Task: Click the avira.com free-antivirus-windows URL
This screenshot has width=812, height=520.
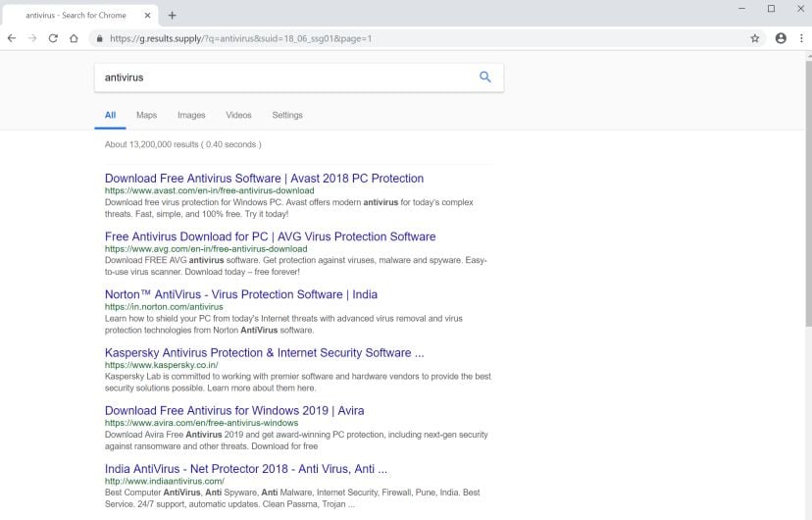Action: pyautogui.click(x=201, y=423)
